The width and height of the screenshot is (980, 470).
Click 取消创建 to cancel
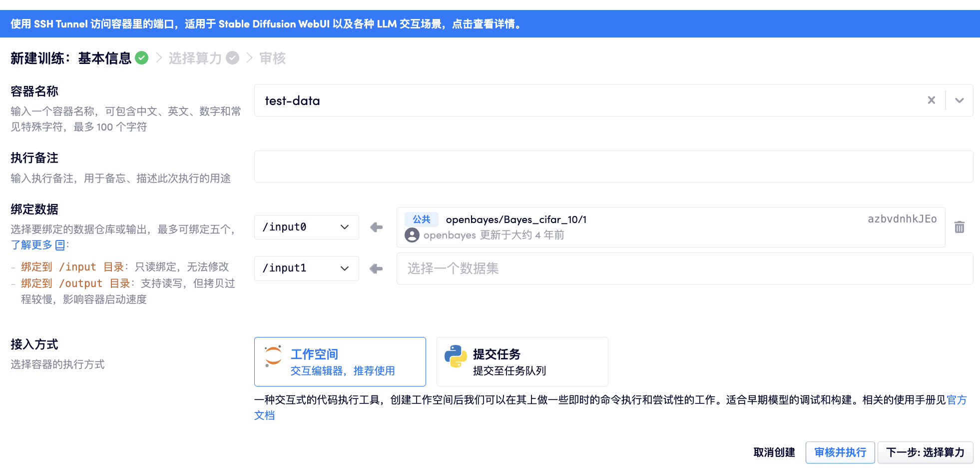point(774,452)
